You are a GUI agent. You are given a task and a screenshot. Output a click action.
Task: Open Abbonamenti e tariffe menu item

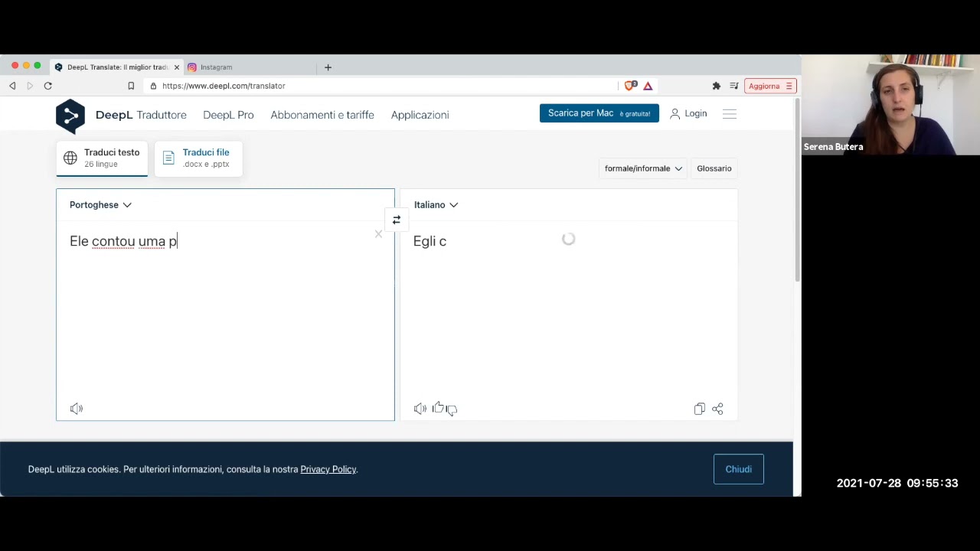[x=322, y=115]
